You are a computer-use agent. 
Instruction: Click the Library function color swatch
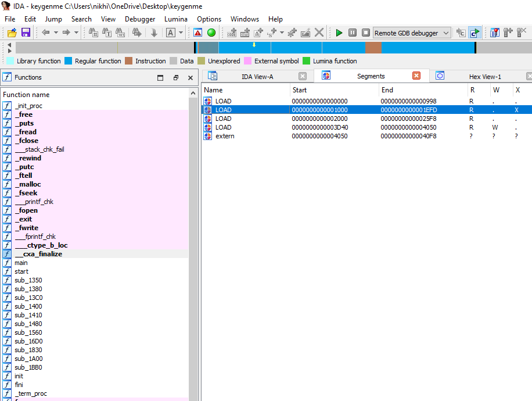[x=10, y=61]
